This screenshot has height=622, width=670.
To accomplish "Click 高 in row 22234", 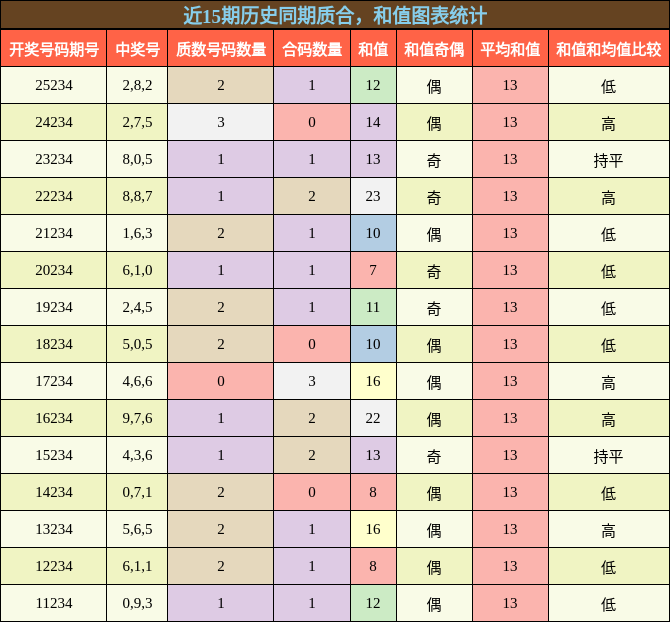I will [608, 197].
